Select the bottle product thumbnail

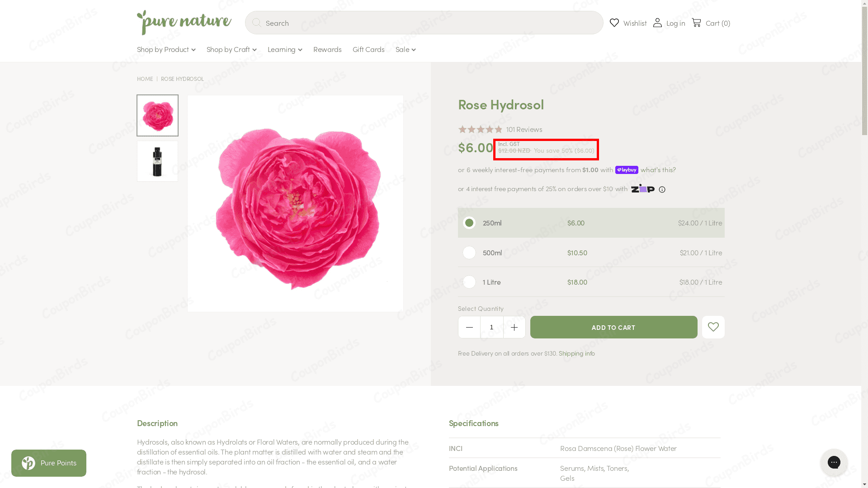click(x=157, y=161)
